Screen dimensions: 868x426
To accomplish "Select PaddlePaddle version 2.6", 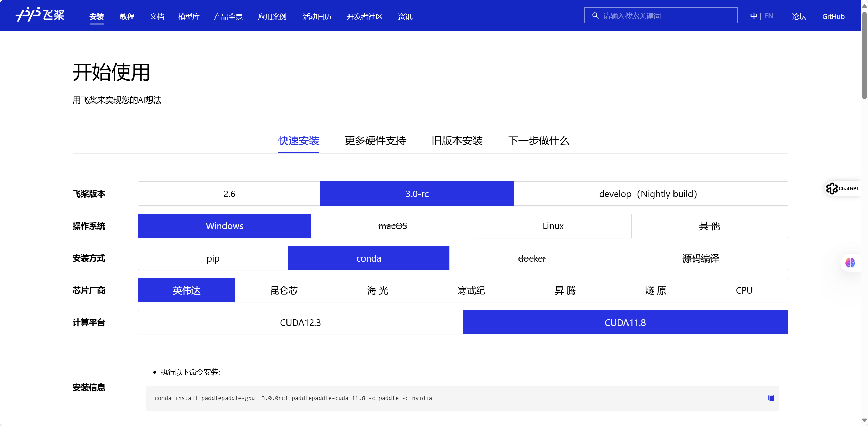I will pos(229,194).
